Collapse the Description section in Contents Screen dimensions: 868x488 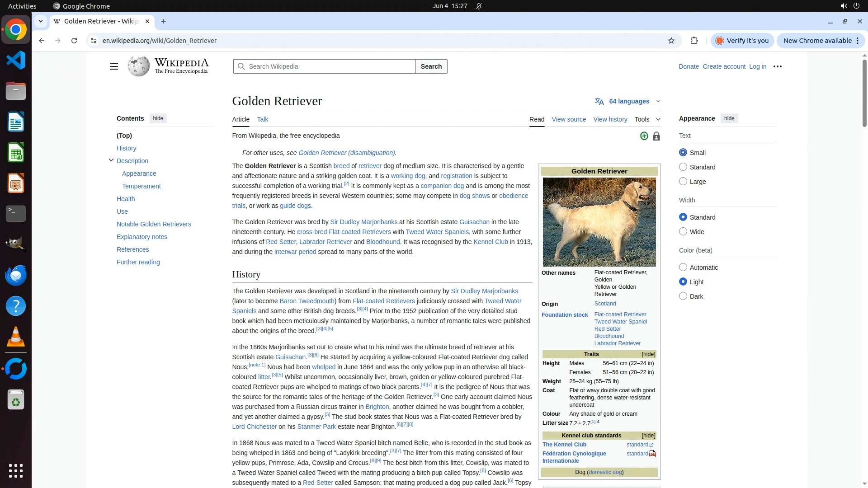click(x=111, y=160)
